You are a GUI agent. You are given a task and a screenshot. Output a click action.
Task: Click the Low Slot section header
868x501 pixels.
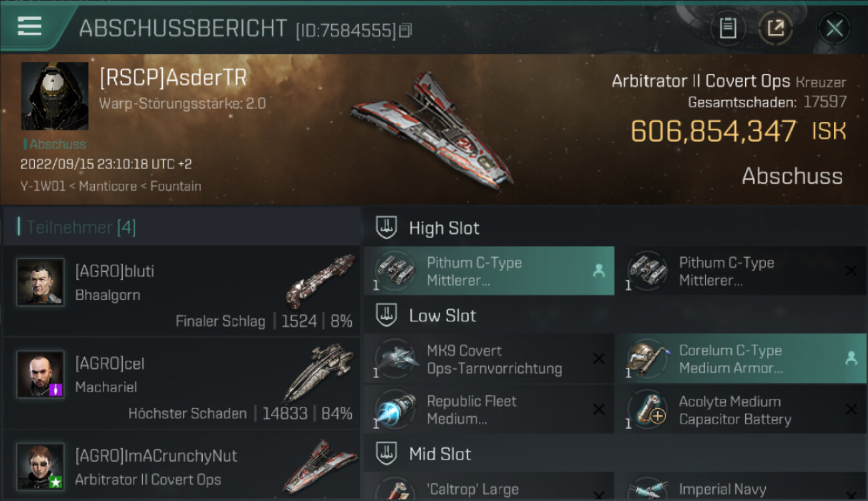(x=614, y=315)
